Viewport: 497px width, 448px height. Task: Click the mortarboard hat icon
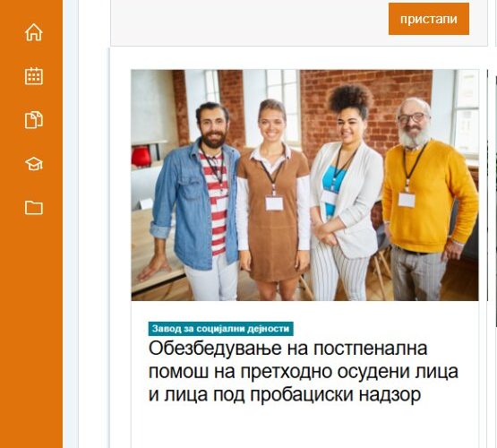[x=34, y=164]
